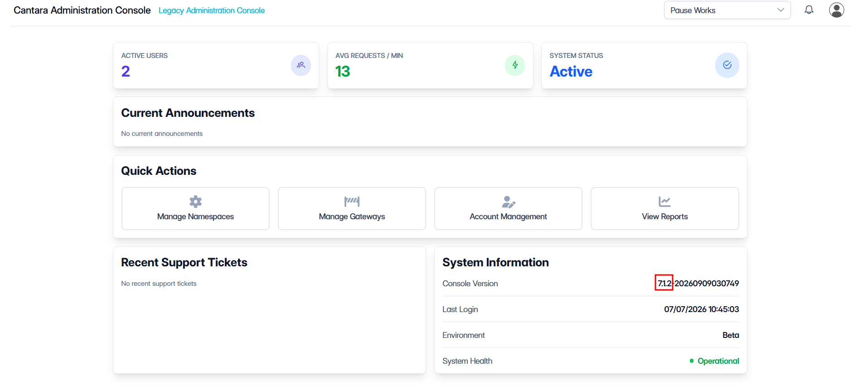
Task: Click the Environment label
Action: pyautogui.click(x=463, y=335)
